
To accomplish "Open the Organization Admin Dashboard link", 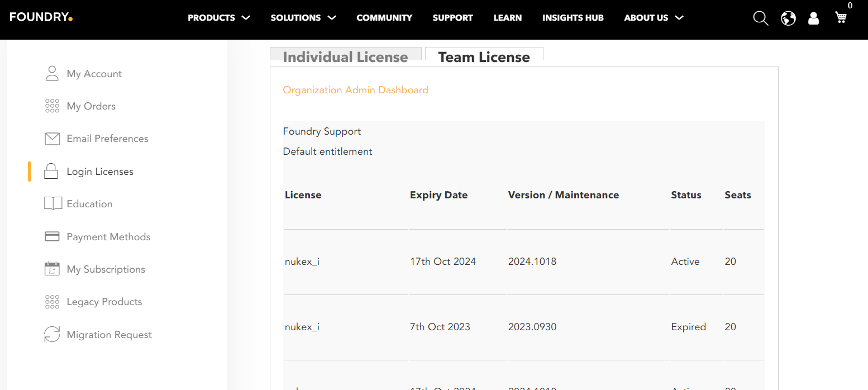I will point(355,90).
